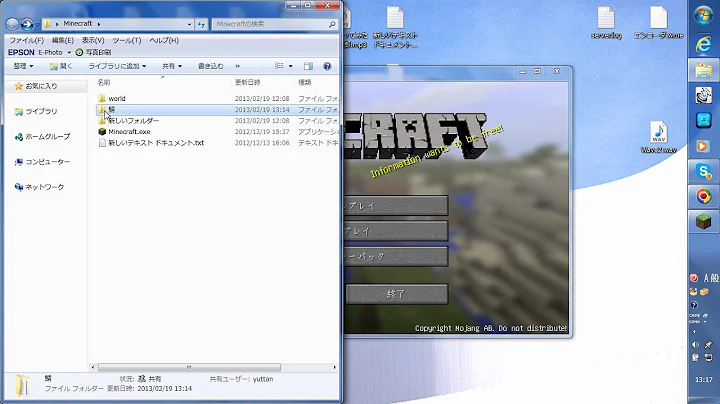Open Windows Media Player taskbar icon
Screen dimensions: 720x404
(702, 146)
